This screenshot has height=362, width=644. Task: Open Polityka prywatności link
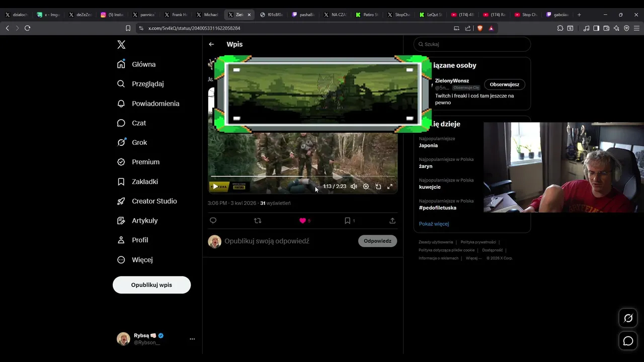click(478, 242)
